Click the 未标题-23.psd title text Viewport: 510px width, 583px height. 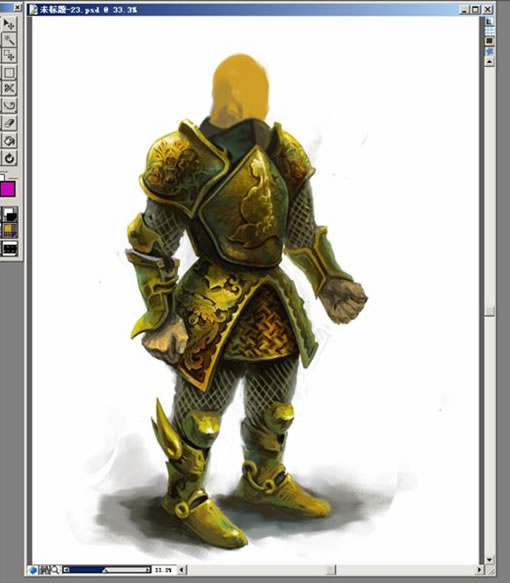click(x=88, y=10)
